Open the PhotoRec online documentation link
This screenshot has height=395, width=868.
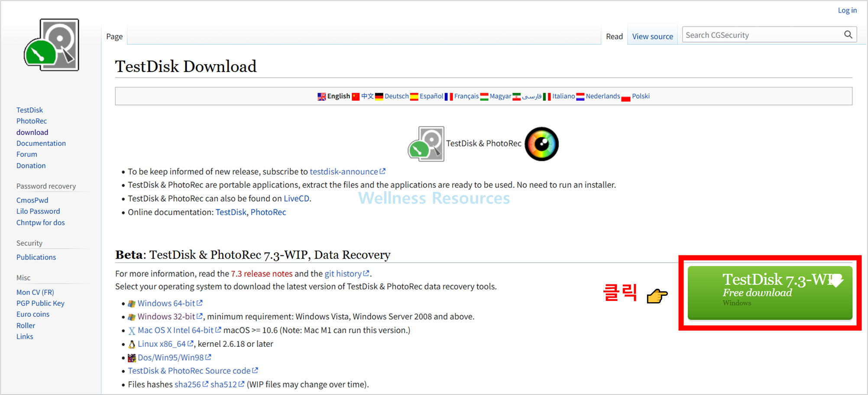click(268, 212)
